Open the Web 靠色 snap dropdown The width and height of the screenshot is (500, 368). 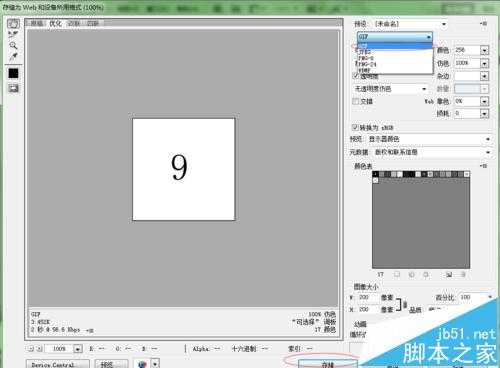tap(484, 101)
